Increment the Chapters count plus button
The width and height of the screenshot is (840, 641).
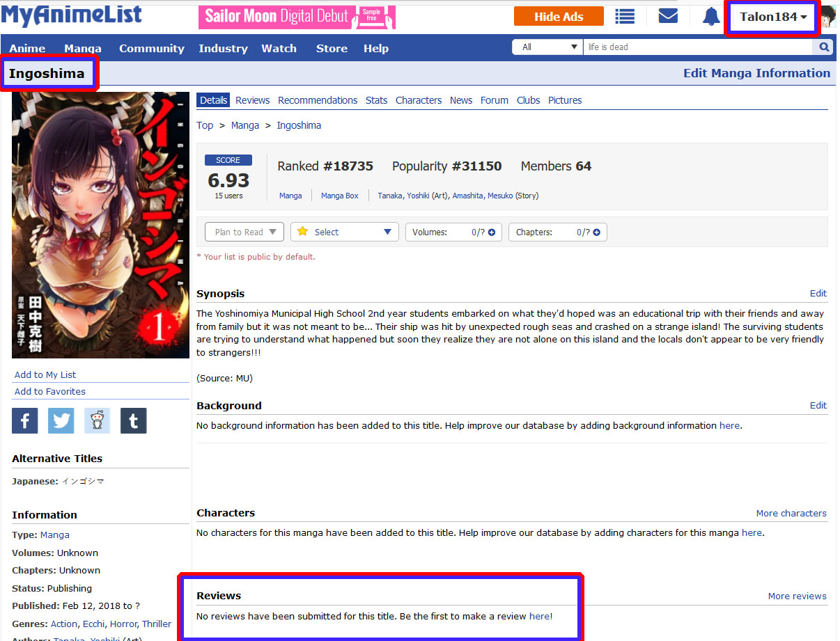[596, 232]
